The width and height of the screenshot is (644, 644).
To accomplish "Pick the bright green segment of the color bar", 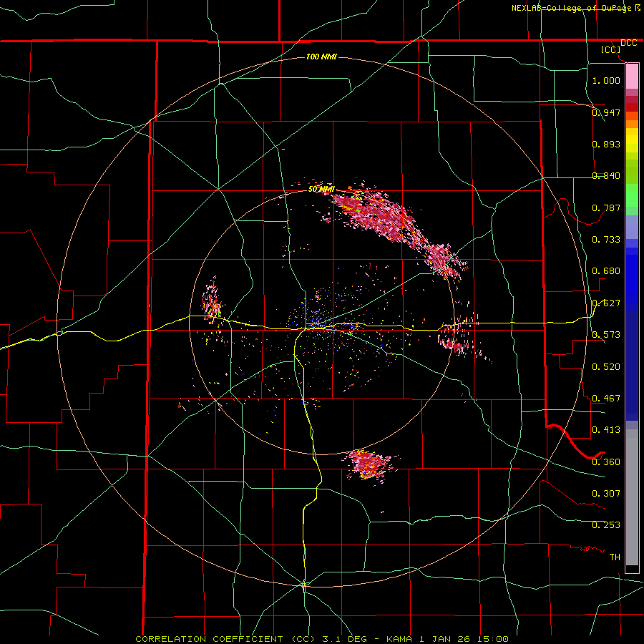I will point(632,195).
